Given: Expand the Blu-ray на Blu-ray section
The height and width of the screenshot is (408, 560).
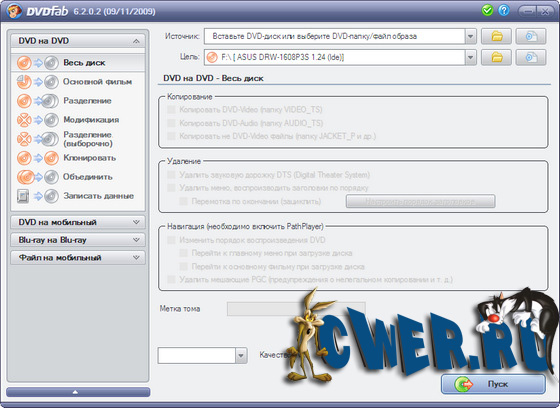Looking at the screenshot, I should coord(78,240).
